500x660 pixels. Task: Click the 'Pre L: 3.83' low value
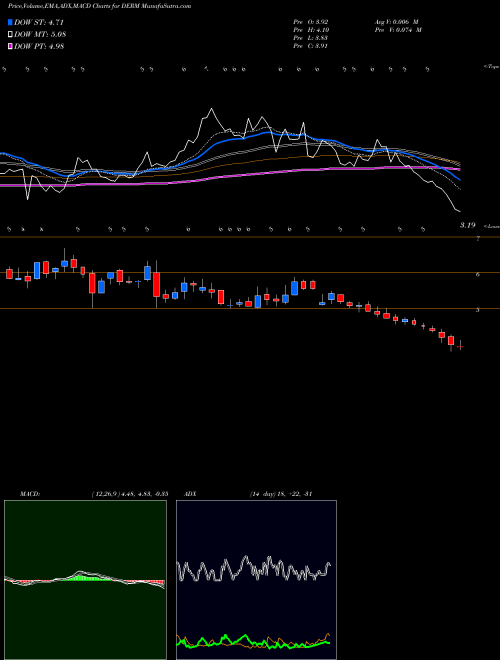[311, 38]
